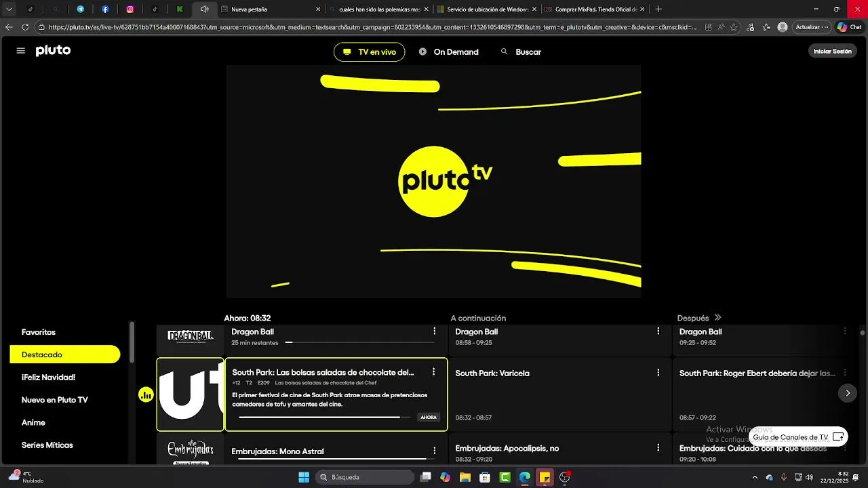Viewport: 868px width, 488px height.
Task: Click AHORA badge on South Park
Action: pyautogui.click(x=429, y=418)
